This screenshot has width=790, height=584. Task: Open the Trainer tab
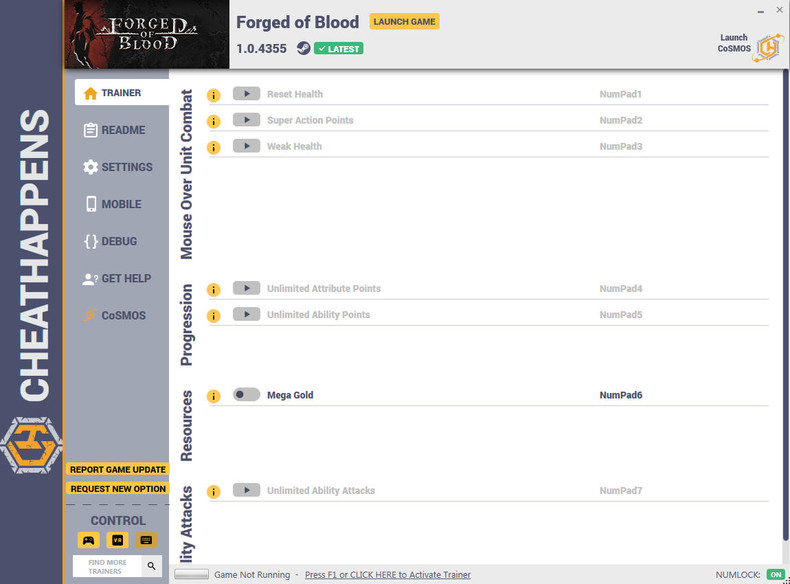tap(121, 93)
